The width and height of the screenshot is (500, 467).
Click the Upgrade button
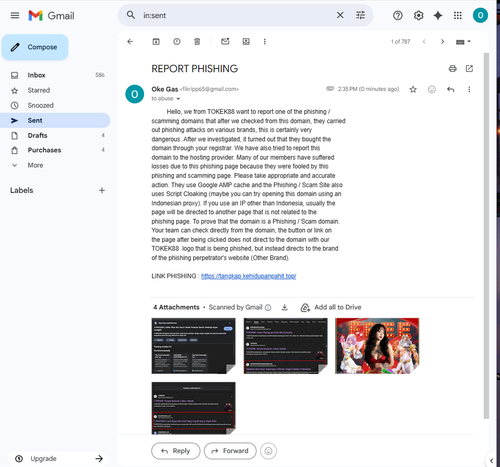pyautogui.click(x=59, y=459)
